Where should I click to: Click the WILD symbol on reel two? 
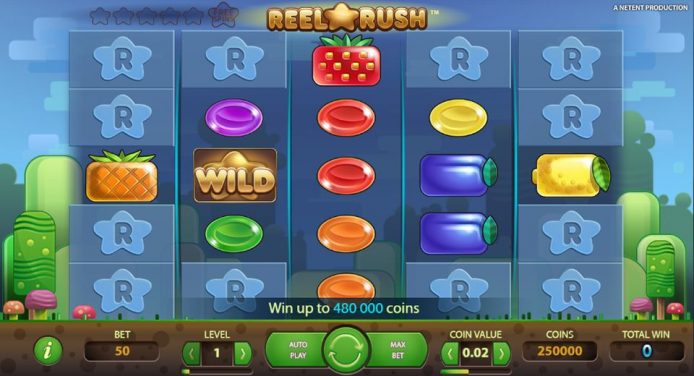pos(235,176)
